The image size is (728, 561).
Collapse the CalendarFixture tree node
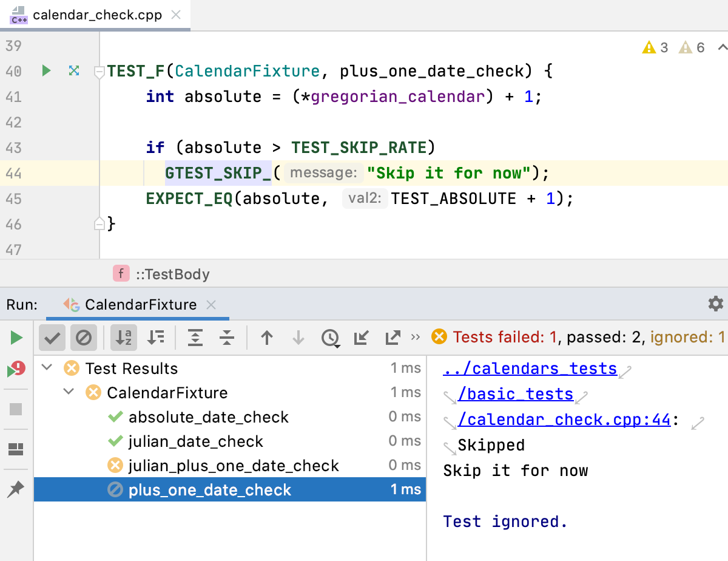coord(70,393)
